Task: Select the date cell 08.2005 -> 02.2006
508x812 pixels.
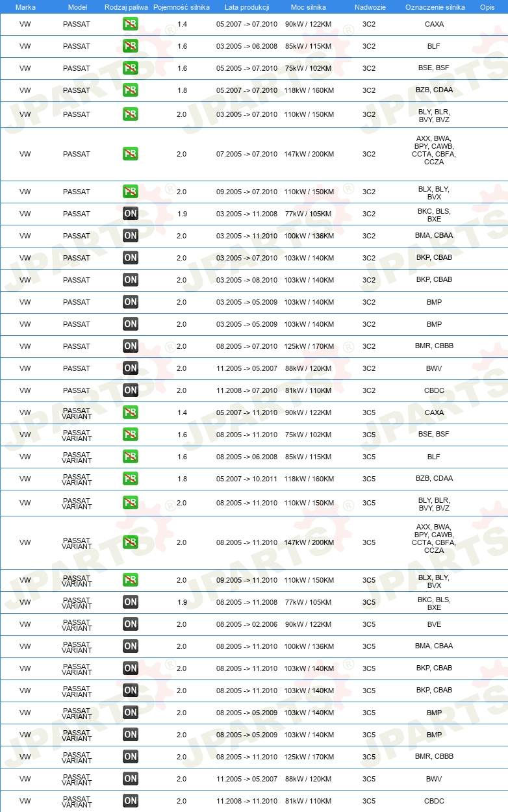Action: (247, 624)
